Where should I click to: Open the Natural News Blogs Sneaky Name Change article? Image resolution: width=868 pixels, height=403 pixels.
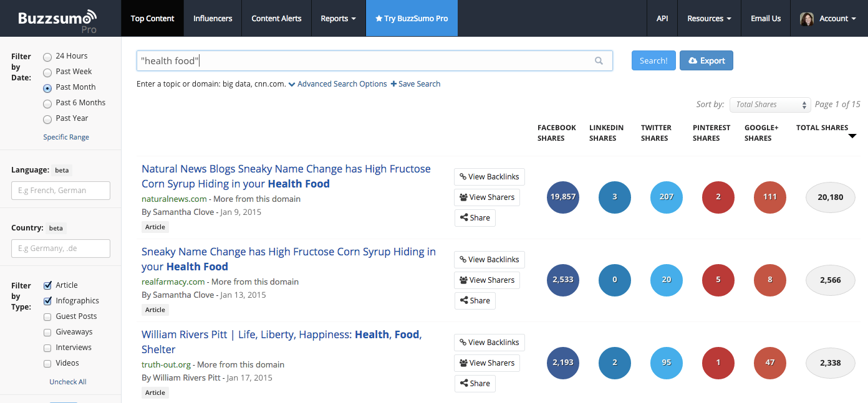click(286, 176)
